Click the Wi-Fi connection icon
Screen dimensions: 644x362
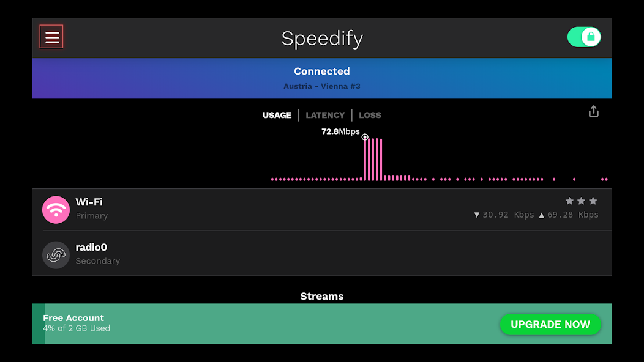point(56,209)
